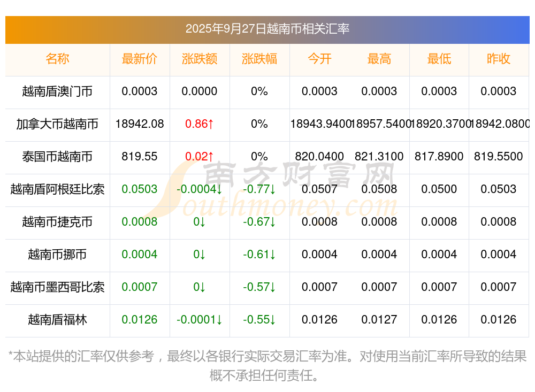This screenshot has height=392, width=535.
Task: Click the 18942.08 latest price cell
Action: 140,124
